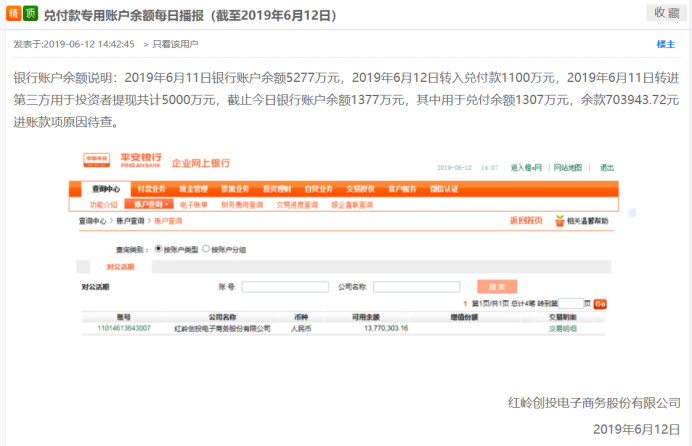Select the 财务费用查询 submenu item

(x=242, y=205)
